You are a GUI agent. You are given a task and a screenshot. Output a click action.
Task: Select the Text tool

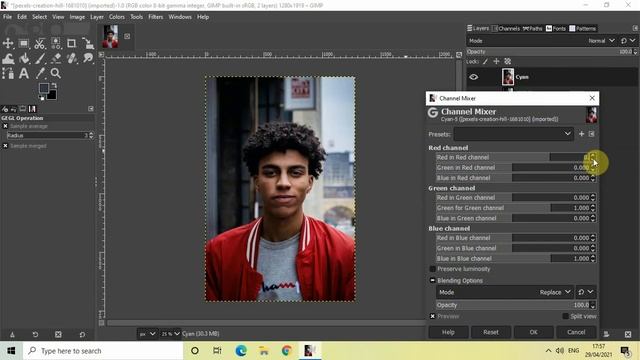click(24, 73)
